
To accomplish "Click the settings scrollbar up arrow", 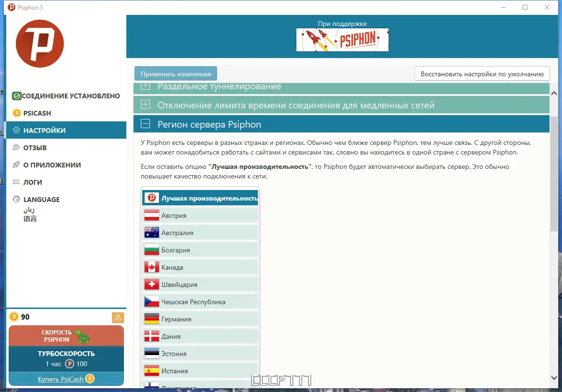I will pyautogui.click(x=554, y=94).
